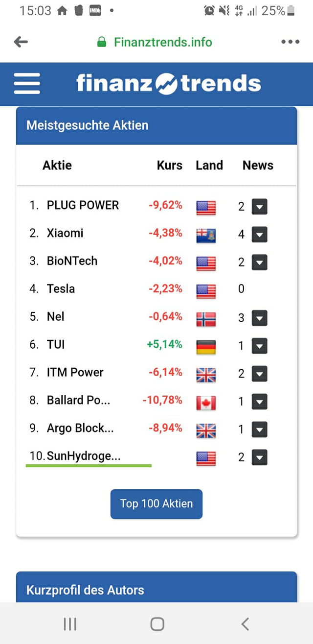The width and height of the screenshot is (313, 644).
Task: Tap the Finanztrends.info address bar
Action: tap(163, 42)
